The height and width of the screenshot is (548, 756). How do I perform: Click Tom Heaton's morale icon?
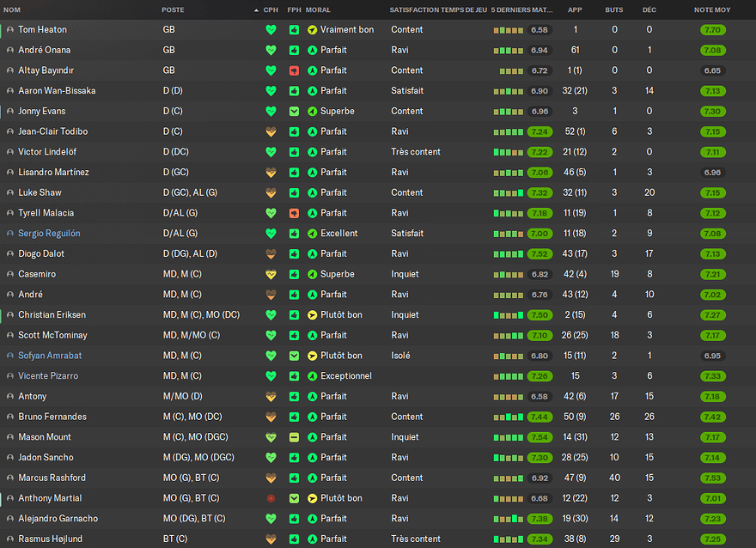[x=313, y=30]
